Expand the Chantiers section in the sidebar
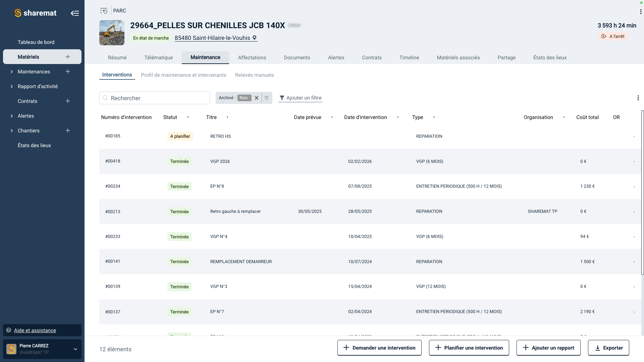The height and width of the screenshot is (362, 644). (11, 130)
